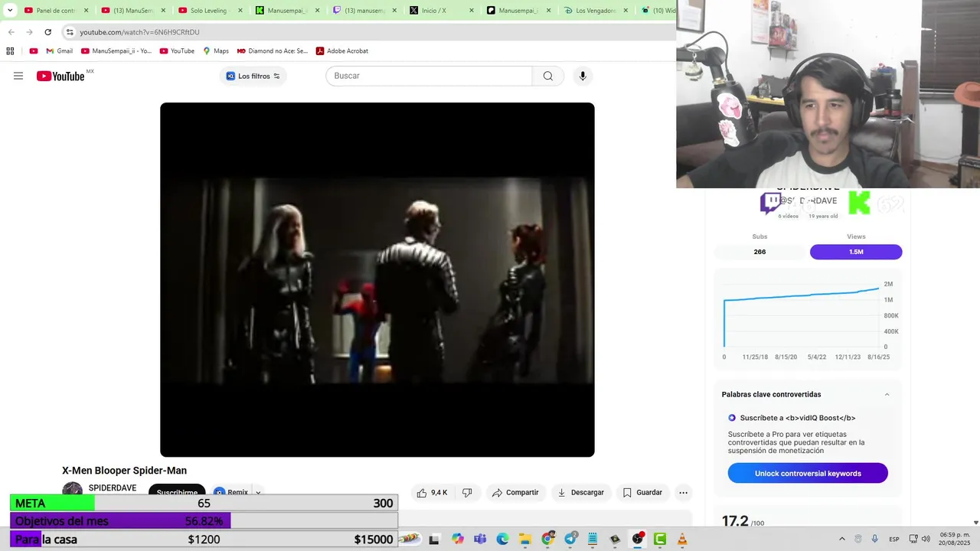
Task: Dislike the X-Men Blooper video
Action: [467, 493]
